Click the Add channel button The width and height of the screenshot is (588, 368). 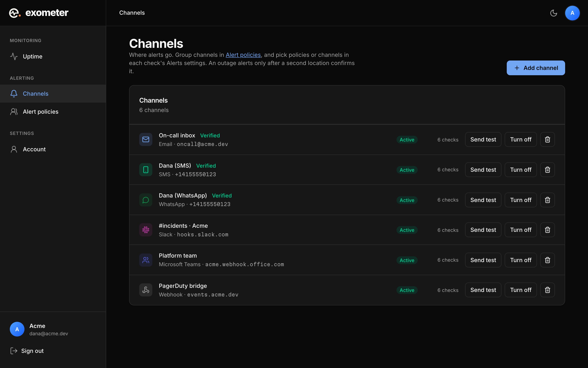point(536,68)
